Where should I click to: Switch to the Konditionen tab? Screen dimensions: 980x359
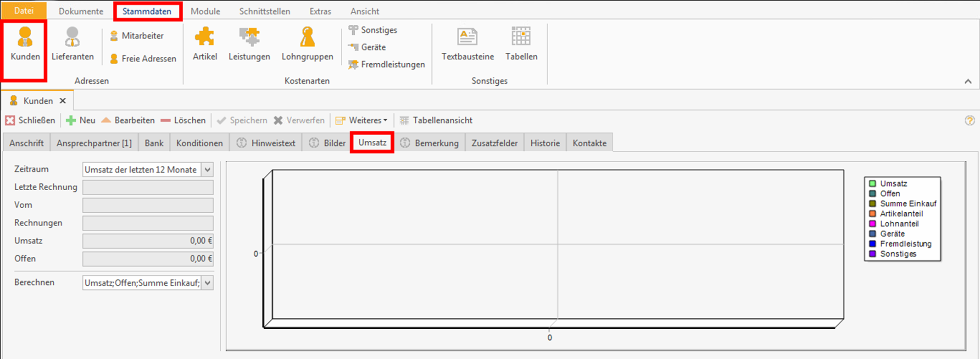click(x=199, y=143)
